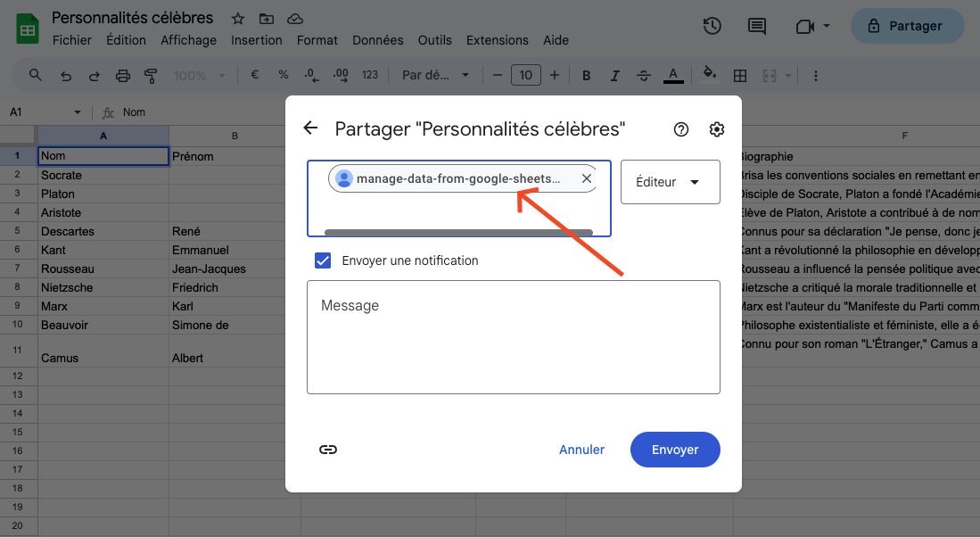The width and height of the screenshot is (980, 537).
Task: Click the Envoyer button
Action: [x=675, y=450]
